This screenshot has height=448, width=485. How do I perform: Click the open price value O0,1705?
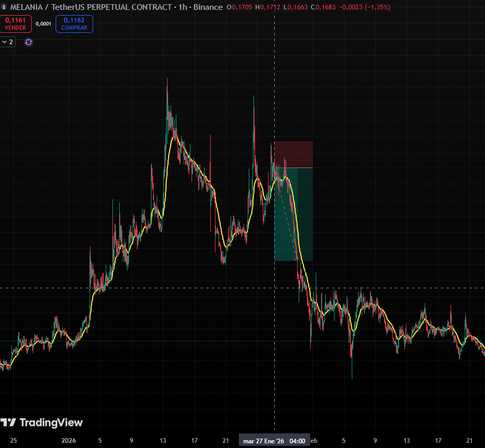(x=239, y=7)
